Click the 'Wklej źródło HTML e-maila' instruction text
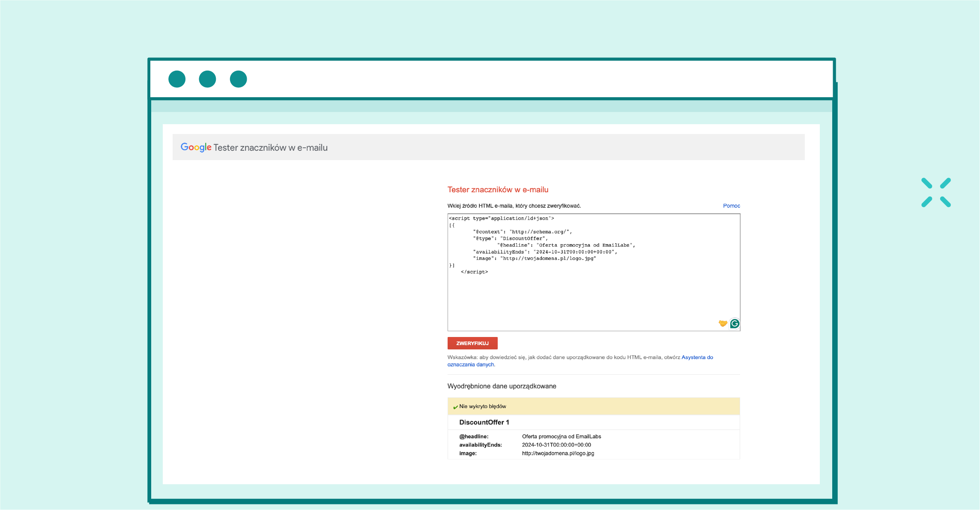980x510 pixels. click(514, 206)
